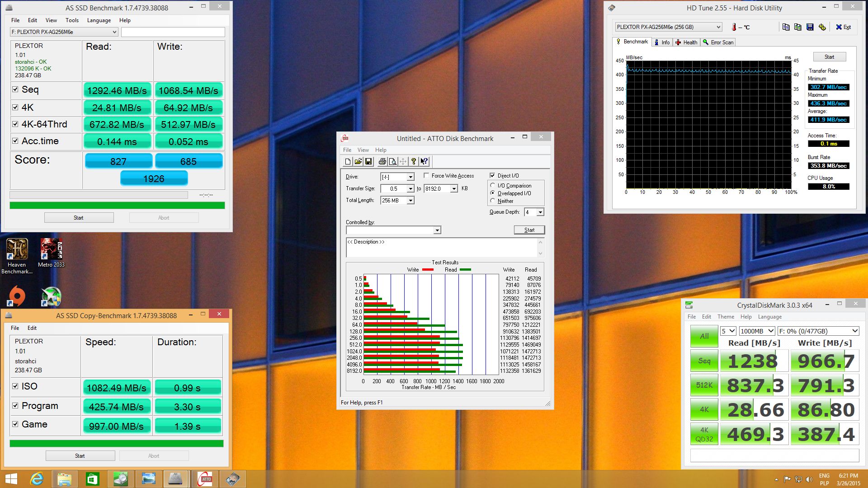Open the Theme menu in CrystalDiskMark
Viewport: 868px width, 488px height.
(726, 317)
